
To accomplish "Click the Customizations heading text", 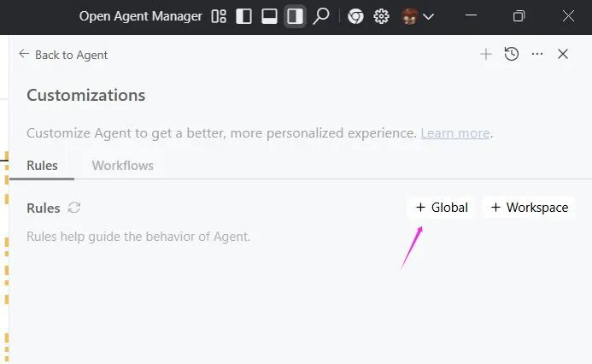I will [86, 95].
